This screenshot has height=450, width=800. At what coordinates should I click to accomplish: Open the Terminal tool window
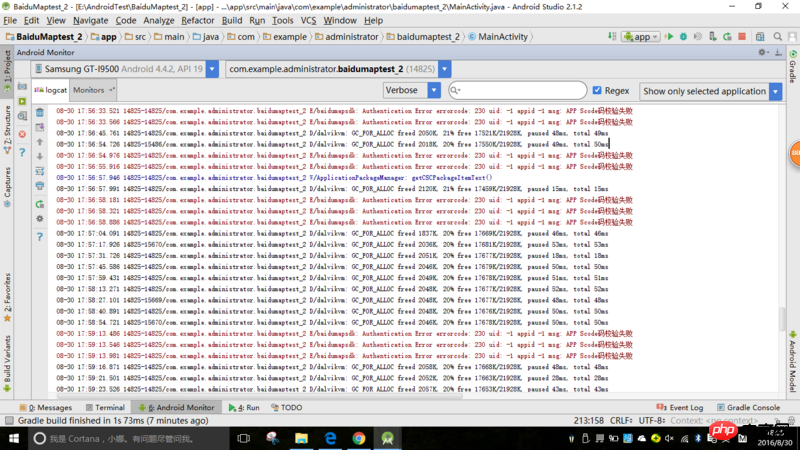pos(105,408)
